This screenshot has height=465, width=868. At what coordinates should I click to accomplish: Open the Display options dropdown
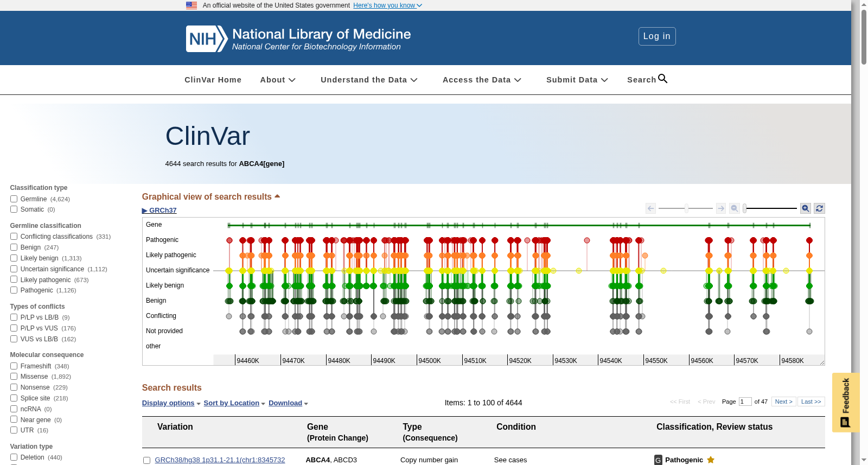[171, 403]
